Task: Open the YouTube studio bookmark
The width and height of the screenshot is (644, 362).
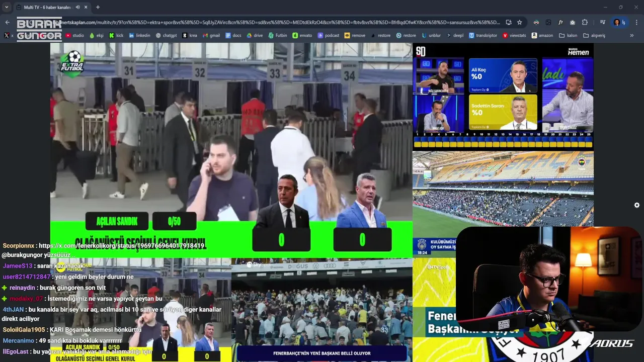Action: 75,36
